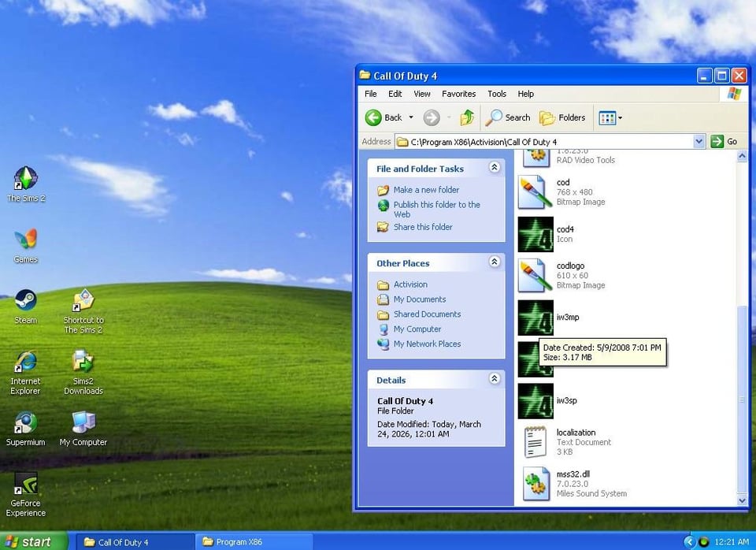Collapse the File and Folder Tasks panel
Image resolution: width=756 pixels, height=550 pixels.
(495, 168)
